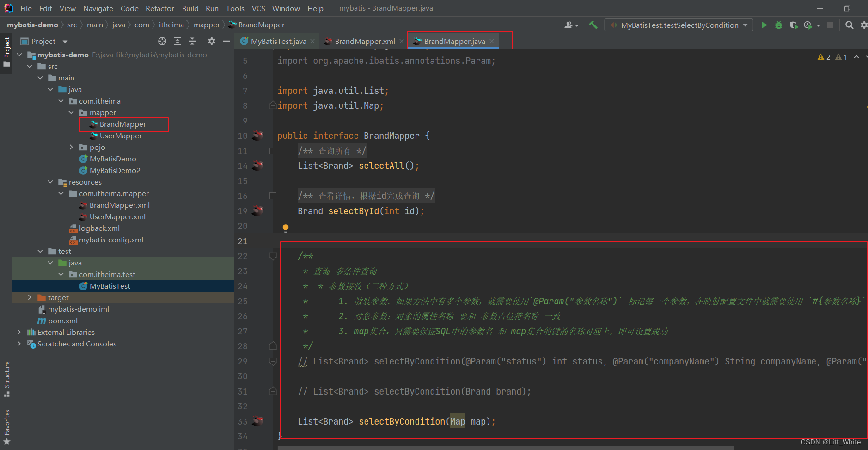The image size is (868, 450).
Task: Expand the target folder chevron
Action: (x=30, y=297)
